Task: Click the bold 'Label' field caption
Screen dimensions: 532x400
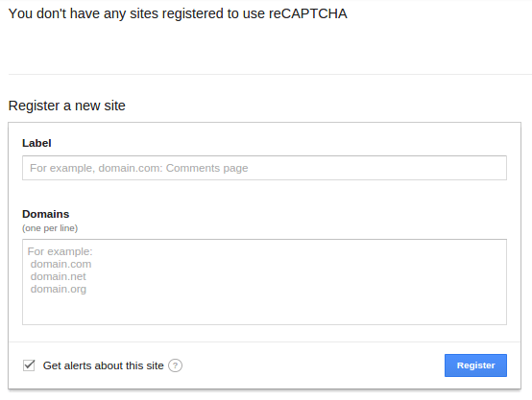Action: (36, 143)
